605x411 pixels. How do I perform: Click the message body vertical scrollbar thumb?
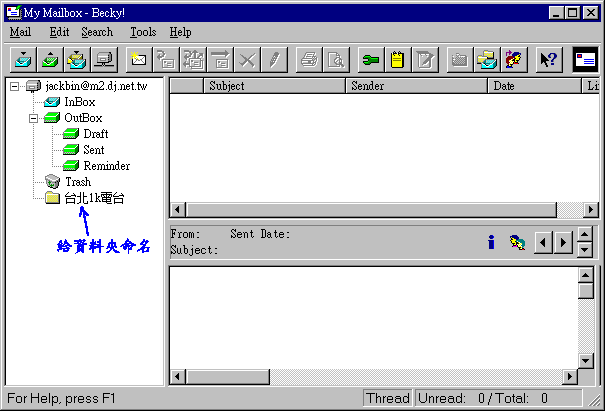(585, 291)
